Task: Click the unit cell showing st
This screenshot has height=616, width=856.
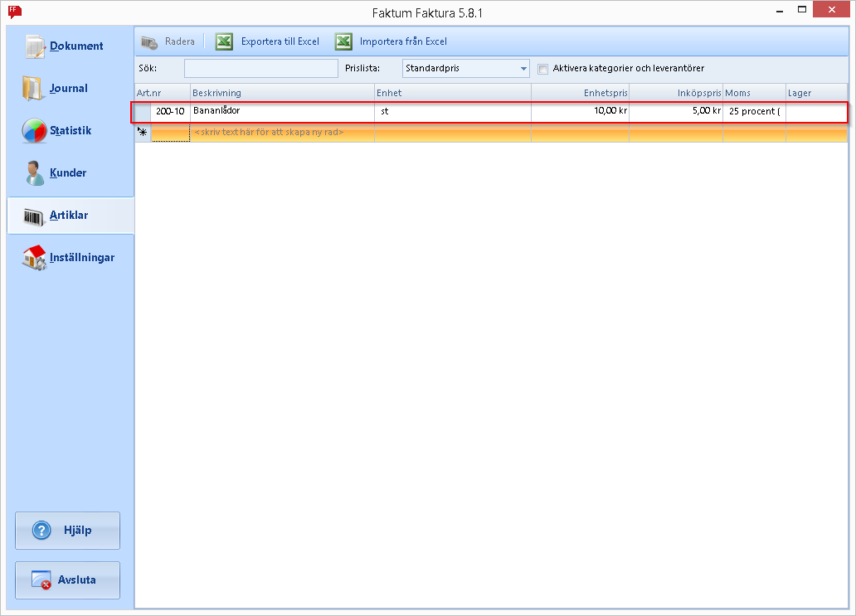Action: click(453, 111)
